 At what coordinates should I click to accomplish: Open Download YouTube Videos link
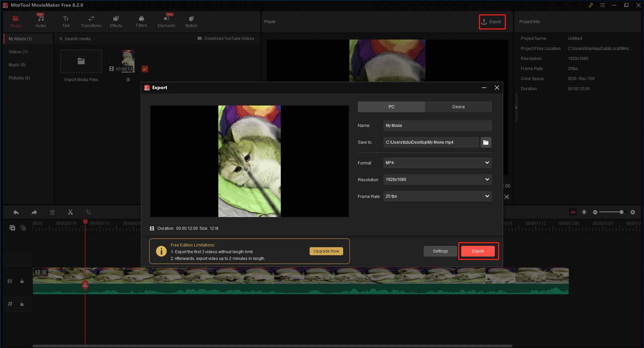coord(226,39)
